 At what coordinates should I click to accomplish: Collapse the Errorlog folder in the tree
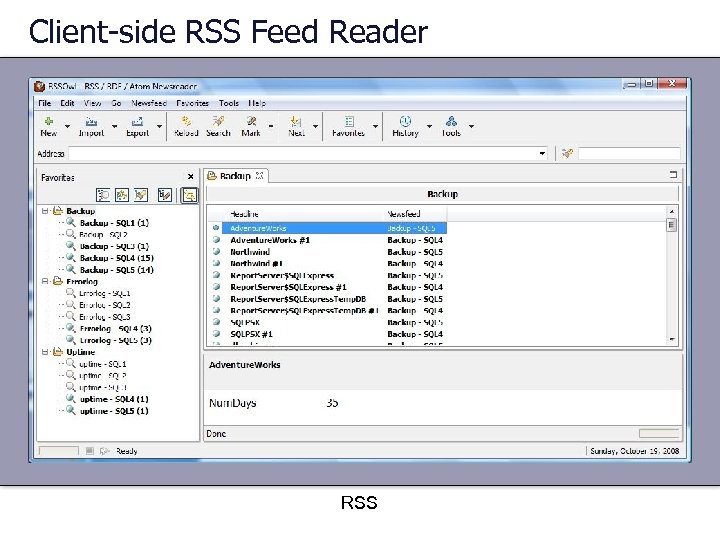click(x=45, y=281)
